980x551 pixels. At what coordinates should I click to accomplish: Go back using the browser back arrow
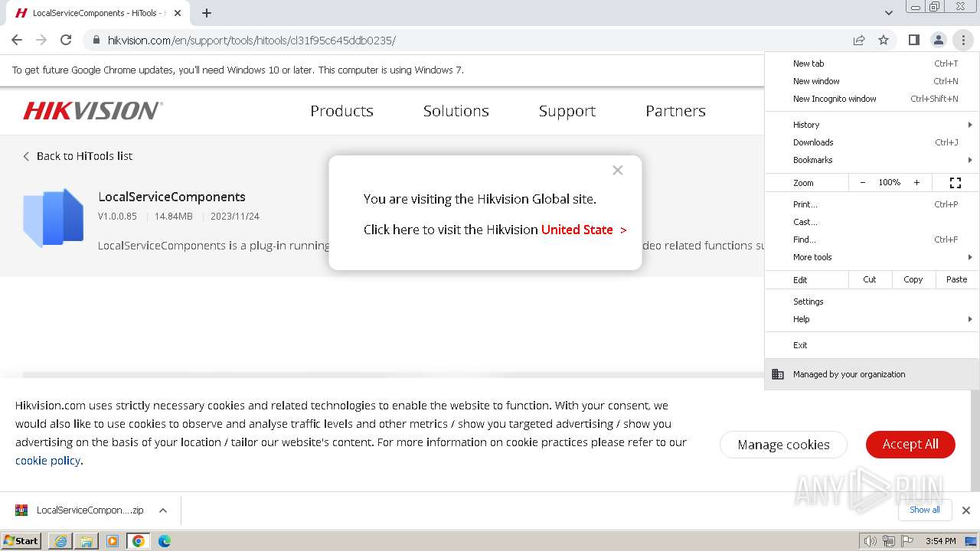click(x=17, y=40)
